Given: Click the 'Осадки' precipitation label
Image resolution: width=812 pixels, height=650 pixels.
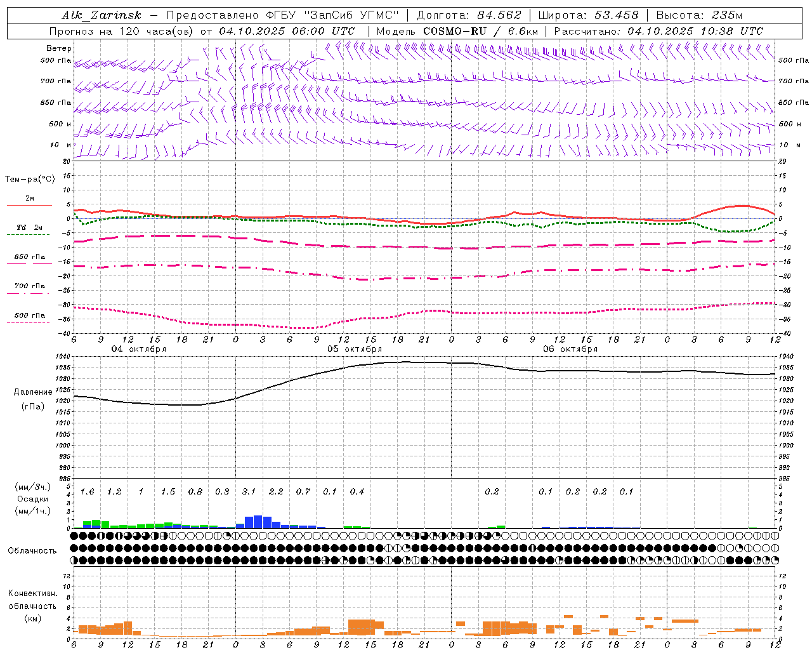Looking at the screenshot, I should (x=32, y=500).
